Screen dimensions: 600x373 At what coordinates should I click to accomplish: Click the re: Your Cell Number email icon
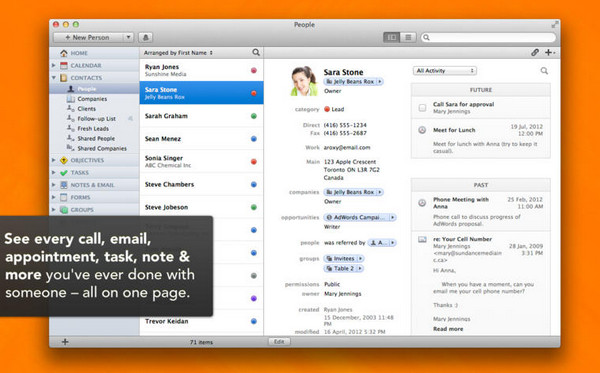click(x=422, y=239)
